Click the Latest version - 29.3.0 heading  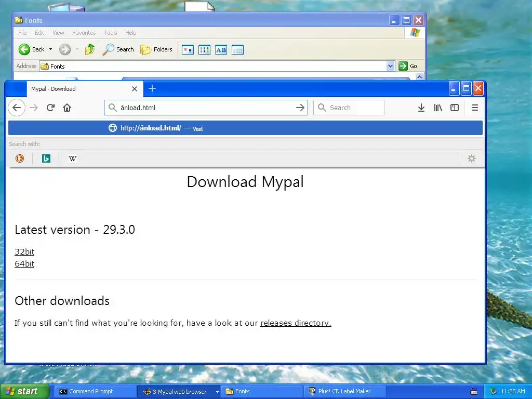[75, 230]
